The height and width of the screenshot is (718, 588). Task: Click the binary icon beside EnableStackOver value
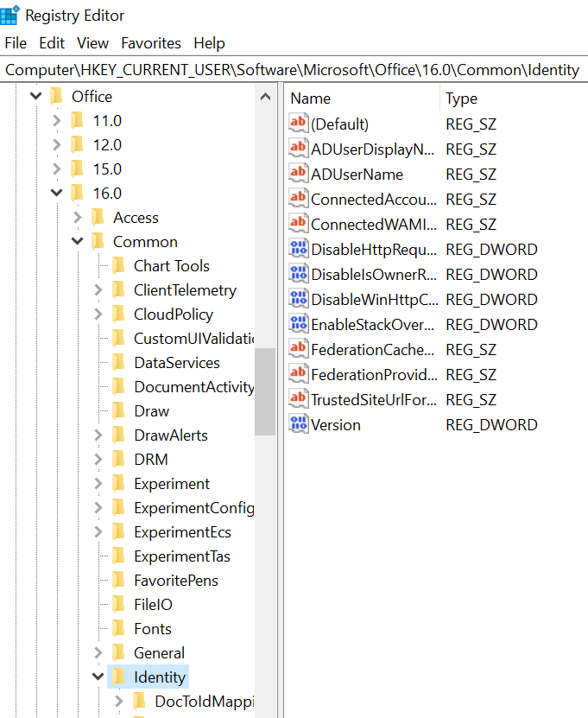pos(298,324)
